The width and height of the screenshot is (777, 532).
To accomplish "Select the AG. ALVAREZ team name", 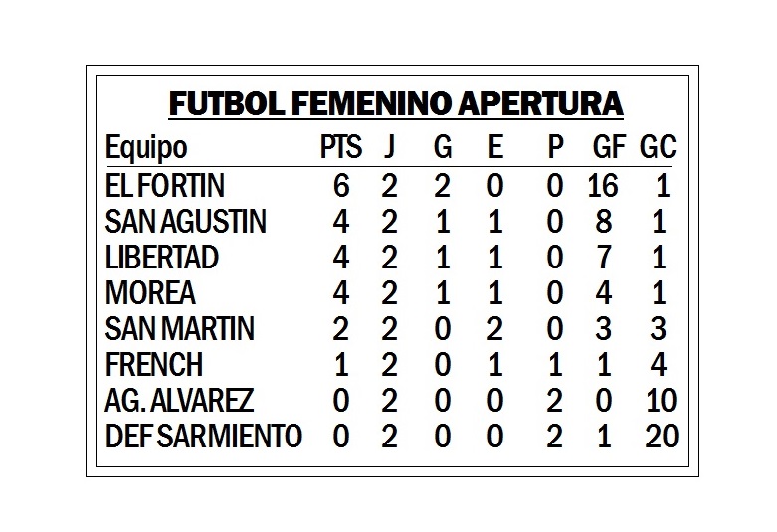I will click(x=180, y=401).
